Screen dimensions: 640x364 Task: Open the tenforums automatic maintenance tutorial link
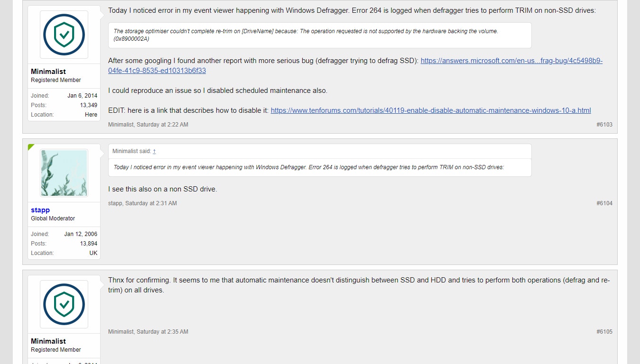coord(431,110)
